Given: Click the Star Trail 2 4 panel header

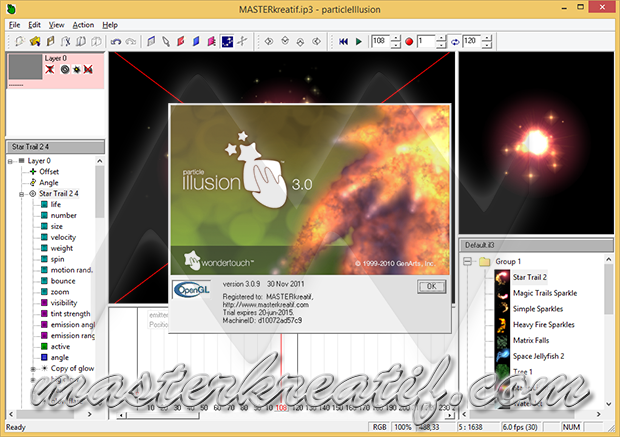Looking at the screenshot, I should coord(55,147).
